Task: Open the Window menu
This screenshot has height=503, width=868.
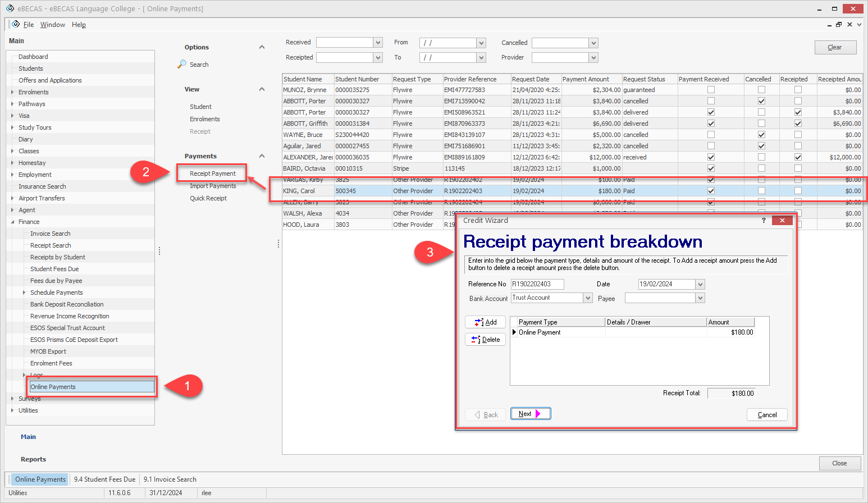Action: (x=52, y=25)
